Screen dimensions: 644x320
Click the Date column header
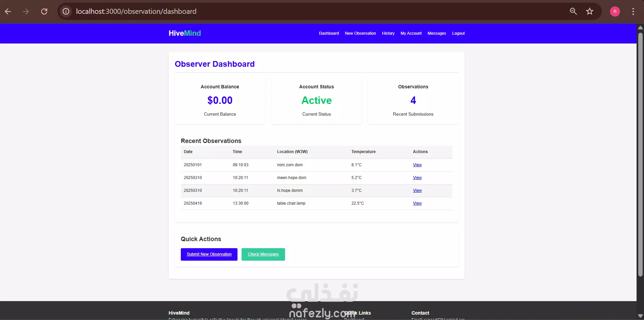pos(188,152)
